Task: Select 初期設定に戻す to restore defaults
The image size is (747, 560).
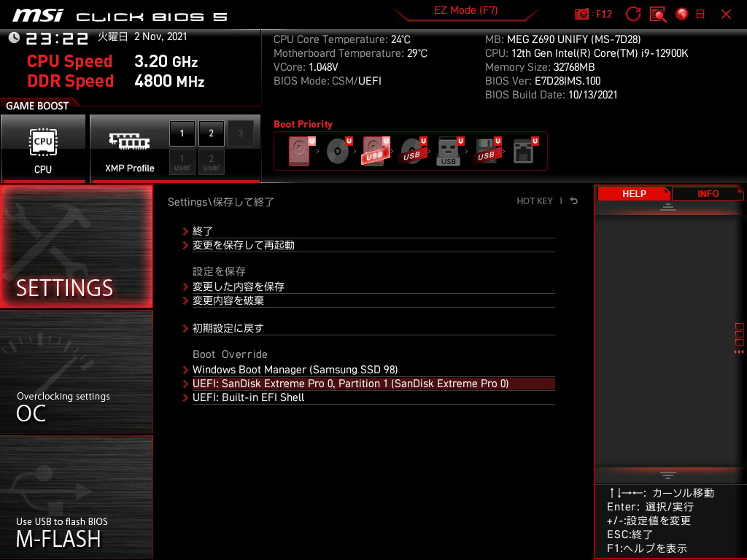Action: pyautogui.click(x=228, y=328)
